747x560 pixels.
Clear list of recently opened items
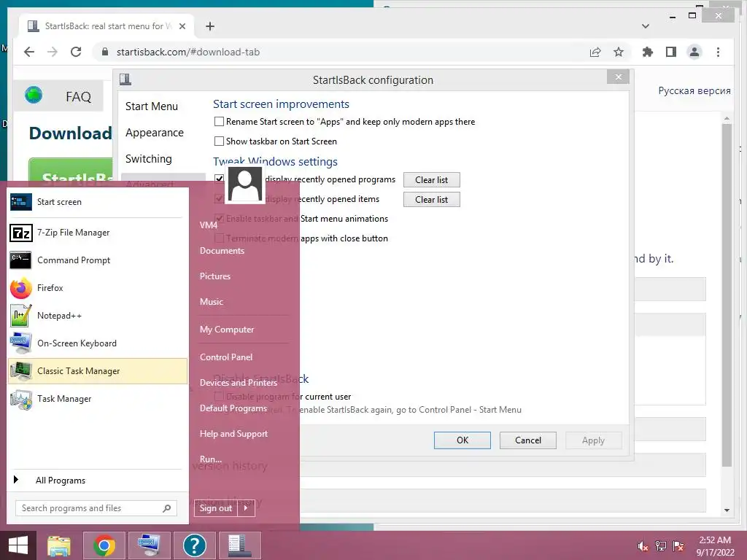pyautogui.click(x=432, y=200)
